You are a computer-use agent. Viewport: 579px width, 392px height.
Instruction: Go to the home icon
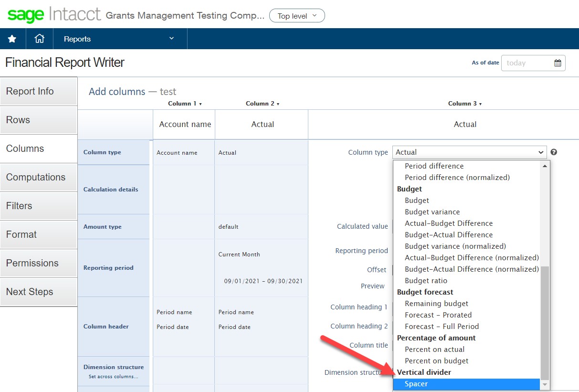(x=39, y=39)
